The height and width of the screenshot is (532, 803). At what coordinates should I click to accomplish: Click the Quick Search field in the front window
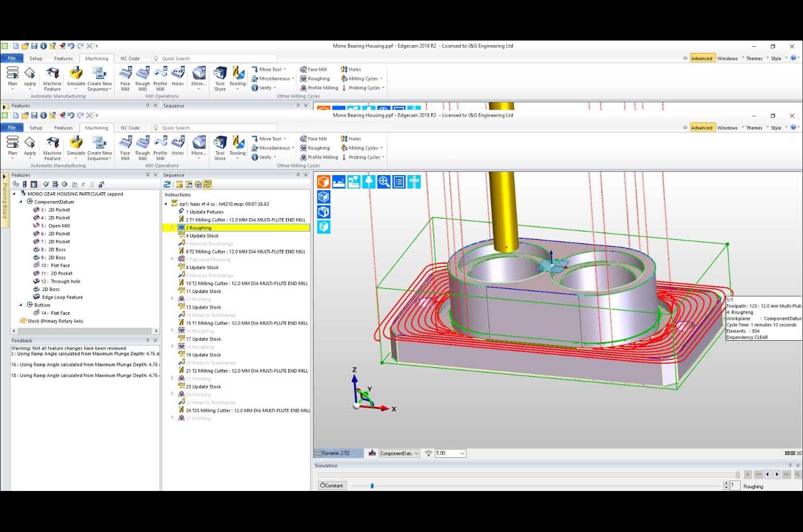coord(214,128)
